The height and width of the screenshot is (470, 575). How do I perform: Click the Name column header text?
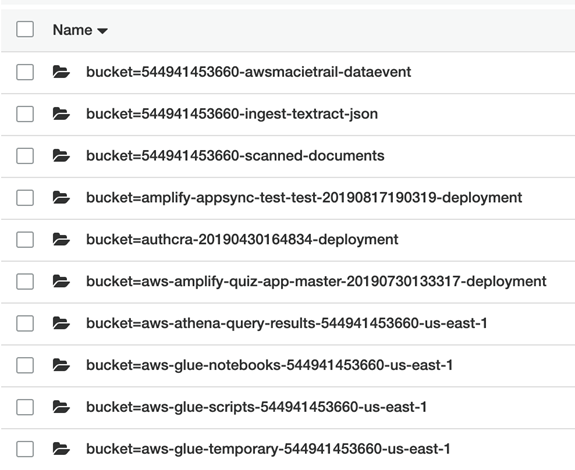click(72, 30)
